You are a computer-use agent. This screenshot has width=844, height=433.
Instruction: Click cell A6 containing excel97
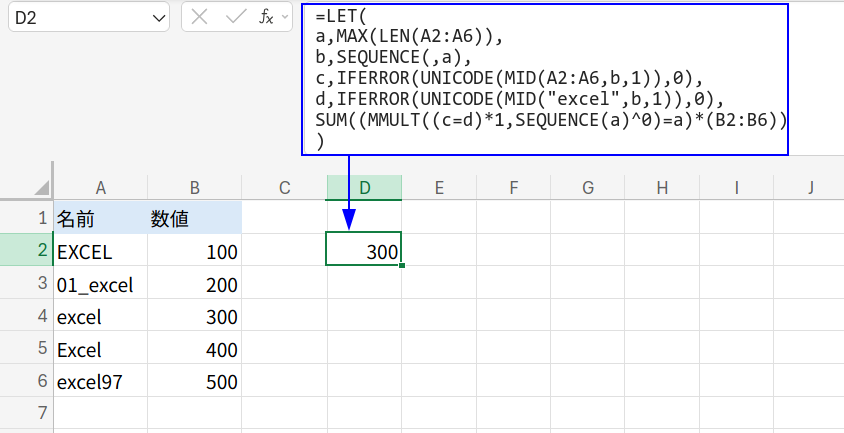click(100, 381)
